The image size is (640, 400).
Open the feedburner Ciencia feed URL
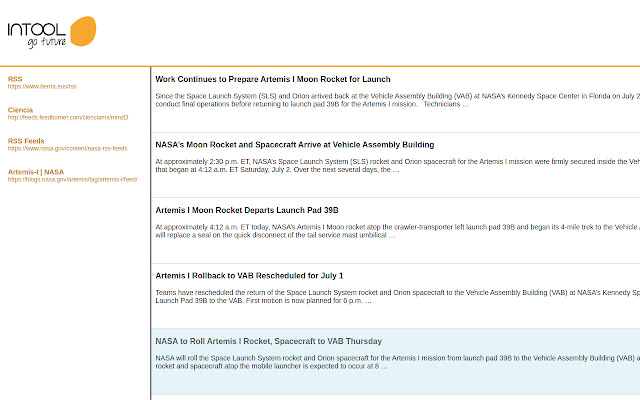coord(68,118)
